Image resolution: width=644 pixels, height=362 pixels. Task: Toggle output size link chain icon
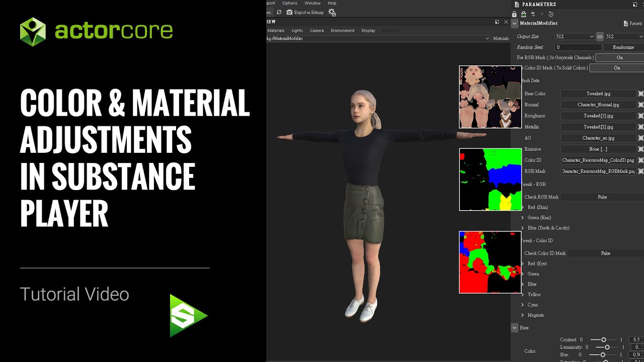point(600,37)
